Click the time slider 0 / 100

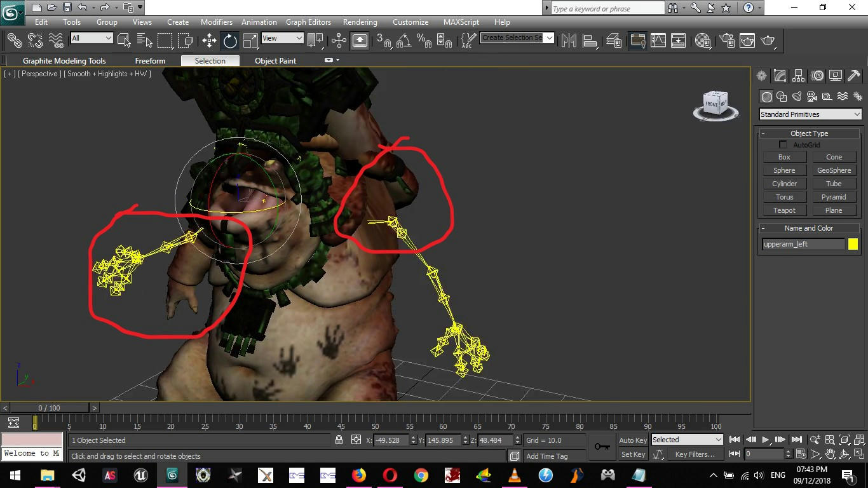click(50, 408)
